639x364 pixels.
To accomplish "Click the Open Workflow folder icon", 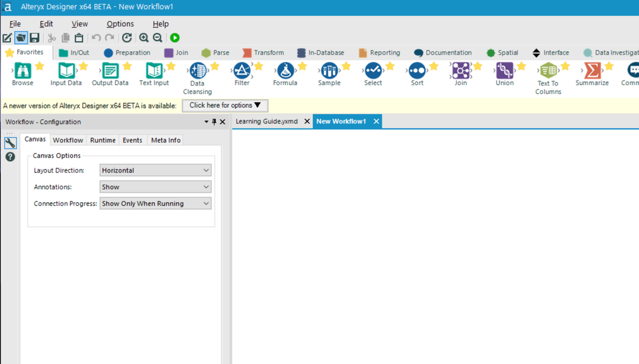I will [20, 38].
